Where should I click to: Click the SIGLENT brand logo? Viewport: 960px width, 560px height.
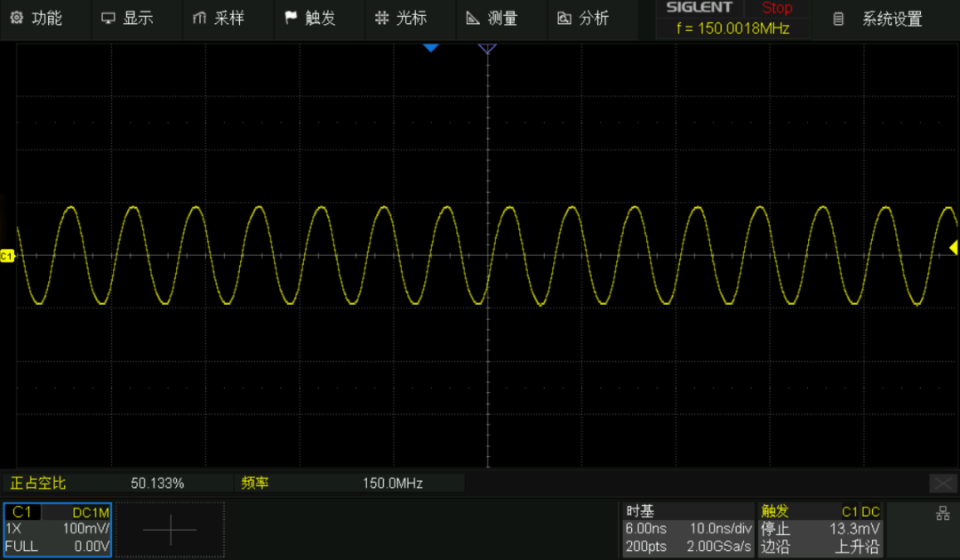pos(699,7)
